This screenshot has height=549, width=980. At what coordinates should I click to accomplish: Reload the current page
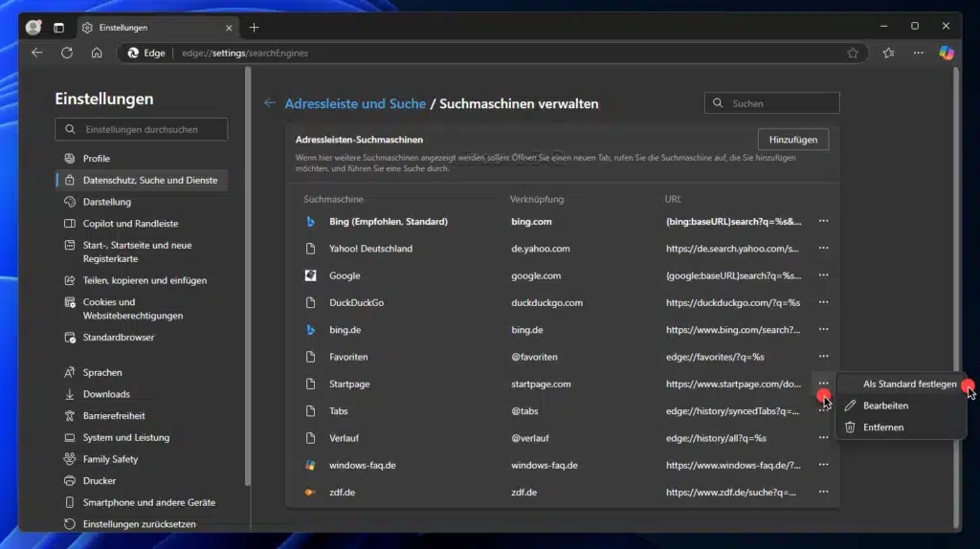click(x=67, y=54)
